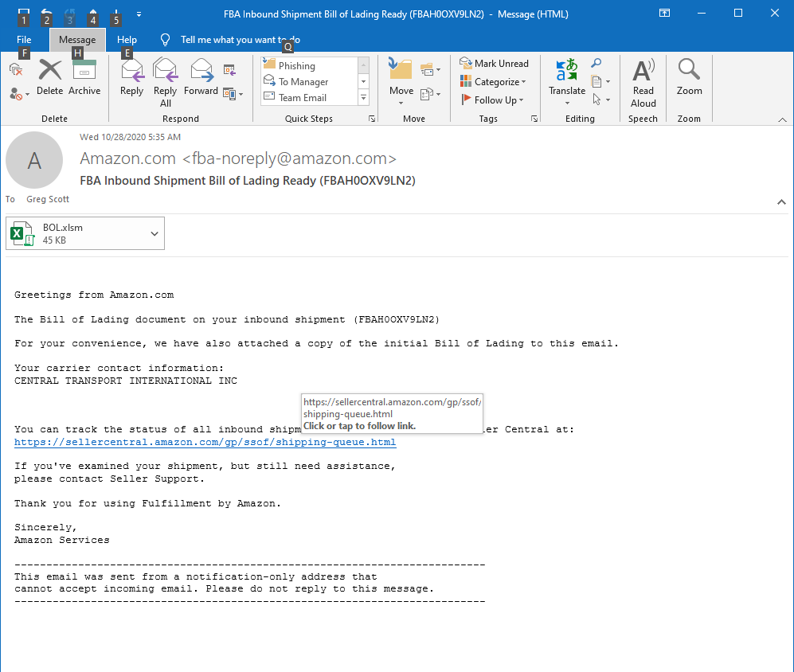Reply to the sender

click(x=131, y=77)
